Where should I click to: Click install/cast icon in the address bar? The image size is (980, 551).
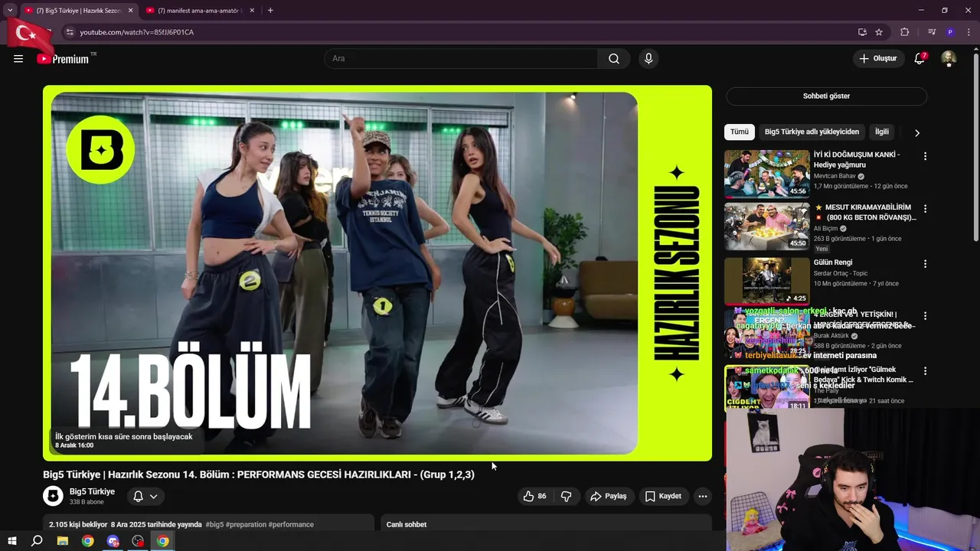tap(862, 32)
